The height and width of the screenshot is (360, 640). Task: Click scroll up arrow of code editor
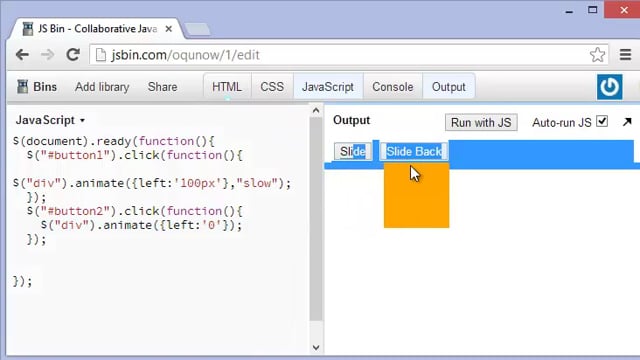(316, 110)
